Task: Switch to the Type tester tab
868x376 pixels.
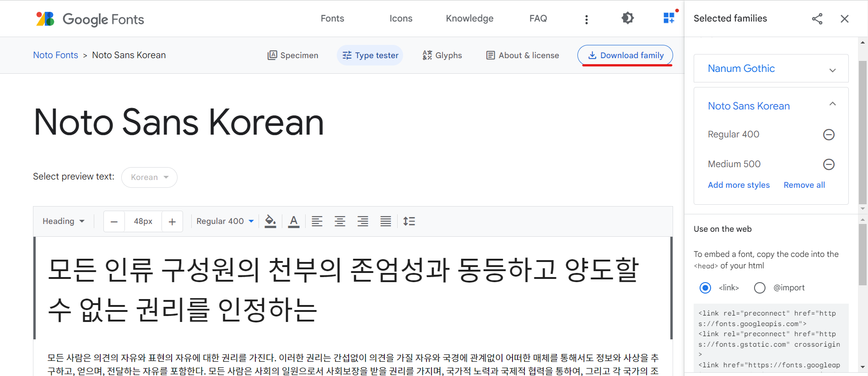Action: [x=370, y=55]
